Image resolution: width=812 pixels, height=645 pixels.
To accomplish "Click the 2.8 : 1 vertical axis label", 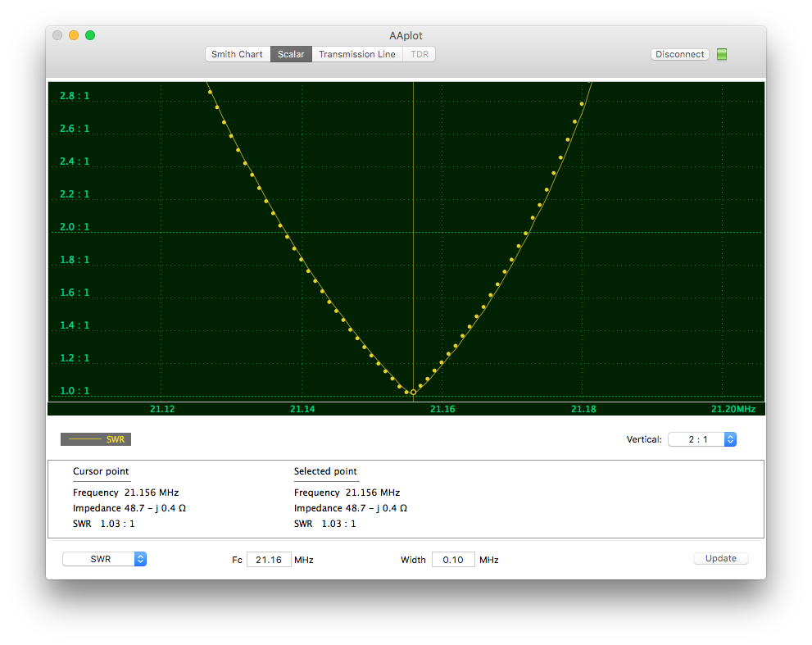I will coord(75,96).
